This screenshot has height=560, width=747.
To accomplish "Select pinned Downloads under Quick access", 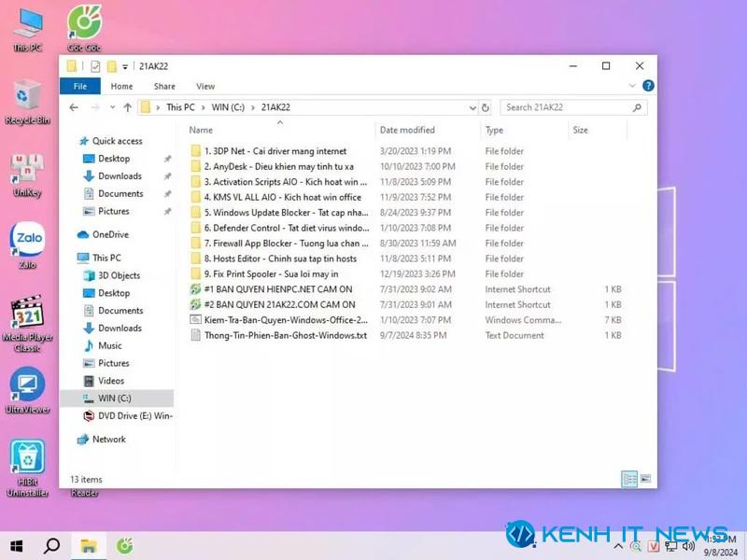I will coord(120,176).
